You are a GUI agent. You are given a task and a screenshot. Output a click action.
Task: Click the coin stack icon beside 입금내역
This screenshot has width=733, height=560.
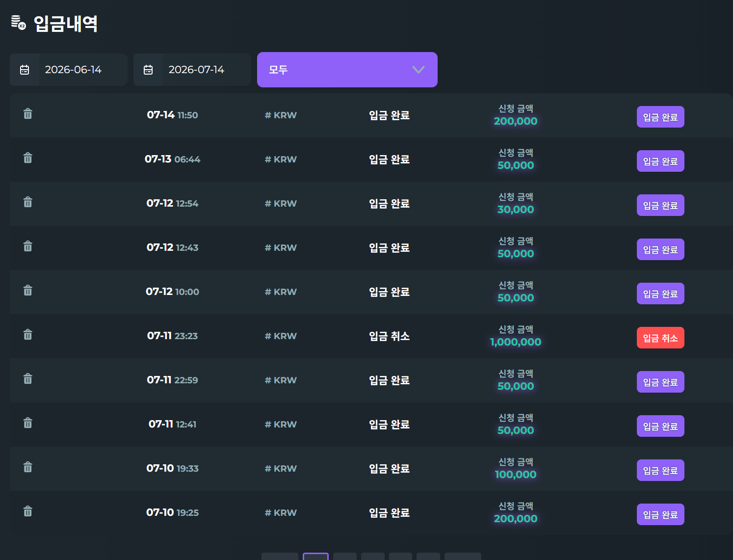(19, 23)
